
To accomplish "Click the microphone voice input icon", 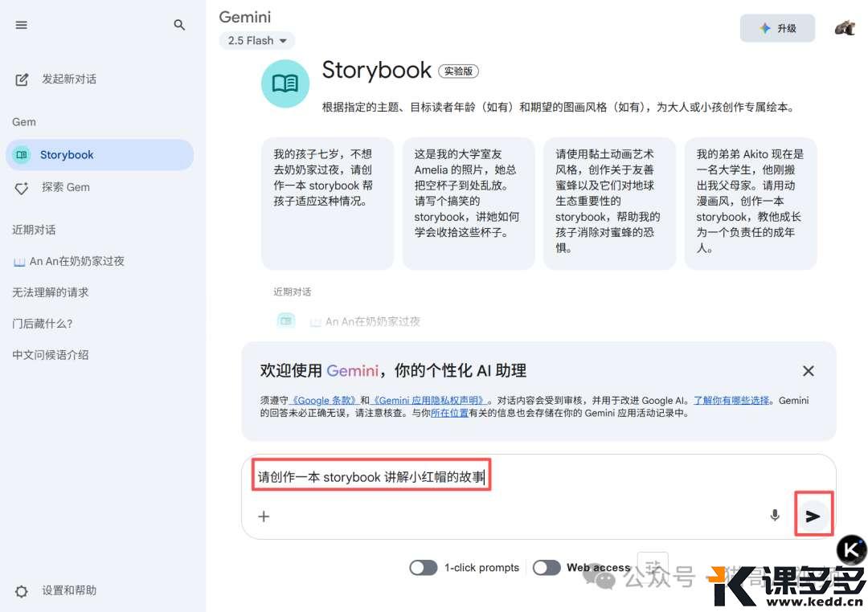I will [775, 515].
